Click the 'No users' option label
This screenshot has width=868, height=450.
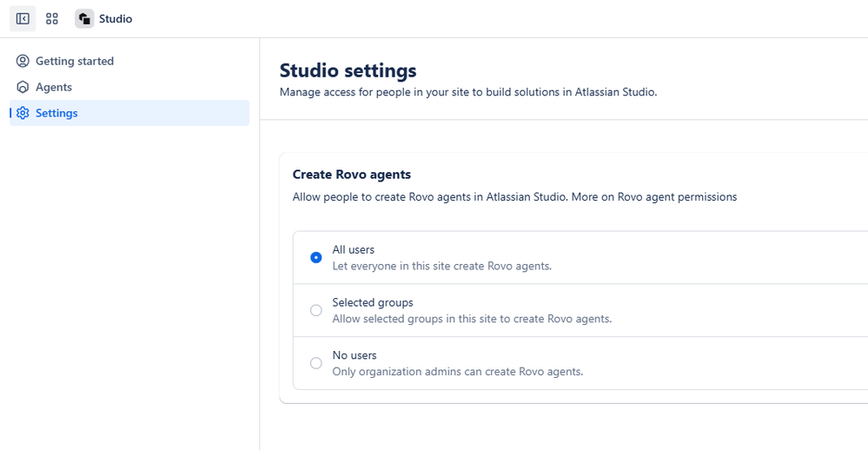pyautogui.click(x=354, y=355)
